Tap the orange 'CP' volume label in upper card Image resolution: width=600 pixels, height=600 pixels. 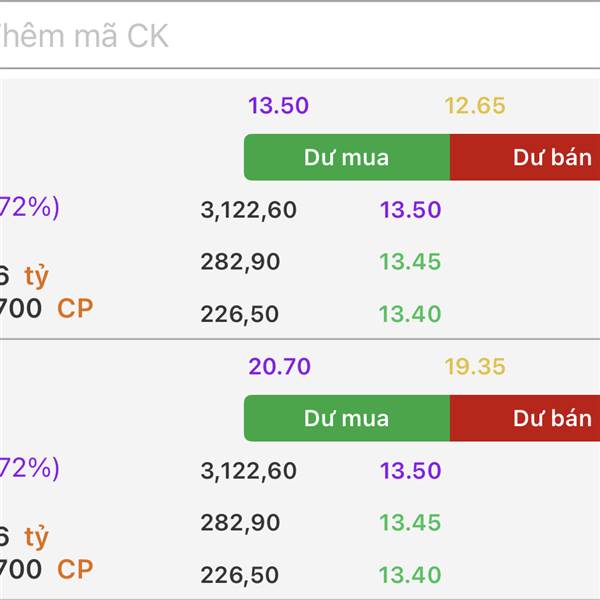click(75, 308)
